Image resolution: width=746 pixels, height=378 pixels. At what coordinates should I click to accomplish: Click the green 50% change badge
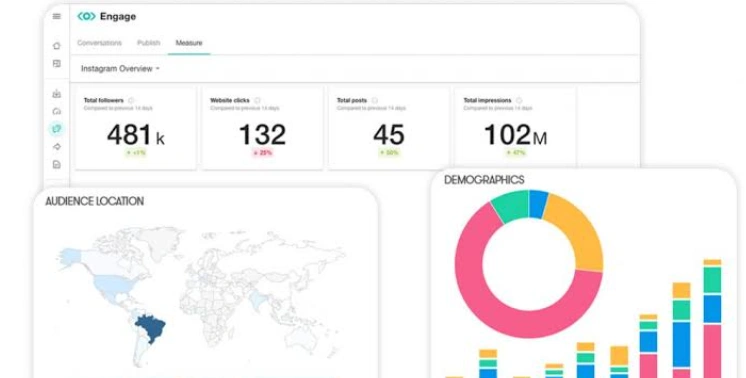389,153
